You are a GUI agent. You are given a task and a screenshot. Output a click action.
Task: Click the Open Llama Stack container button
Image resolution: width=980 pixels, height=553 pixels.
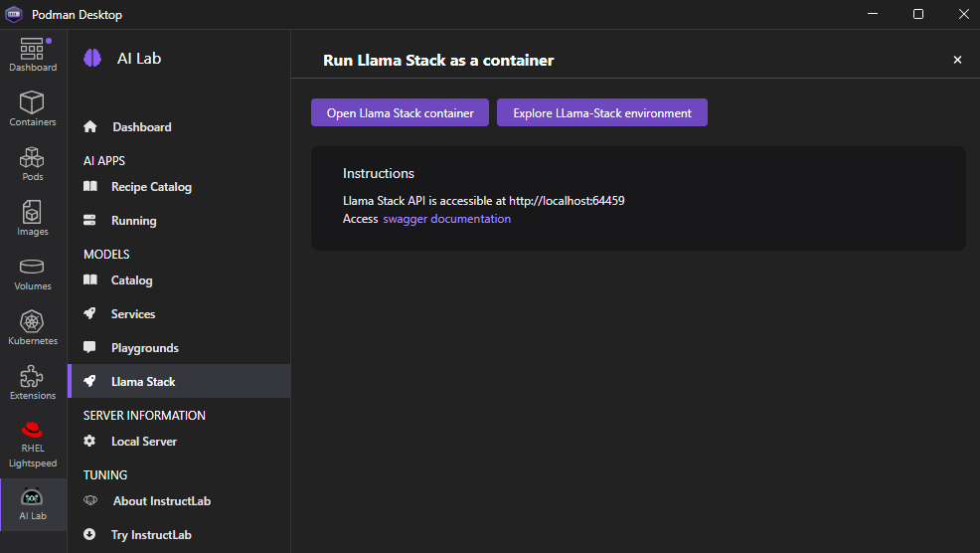coord(401,112)
